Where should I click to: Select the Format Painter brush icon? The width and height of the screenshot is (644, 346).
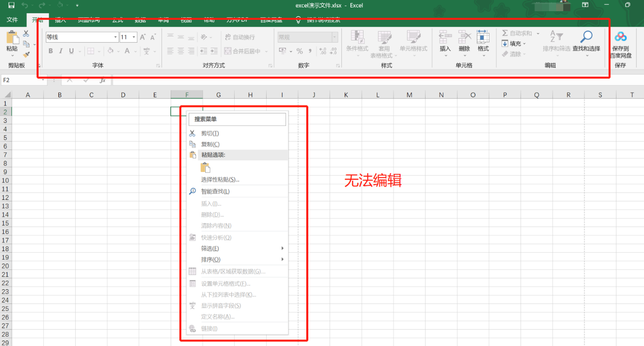26,54
